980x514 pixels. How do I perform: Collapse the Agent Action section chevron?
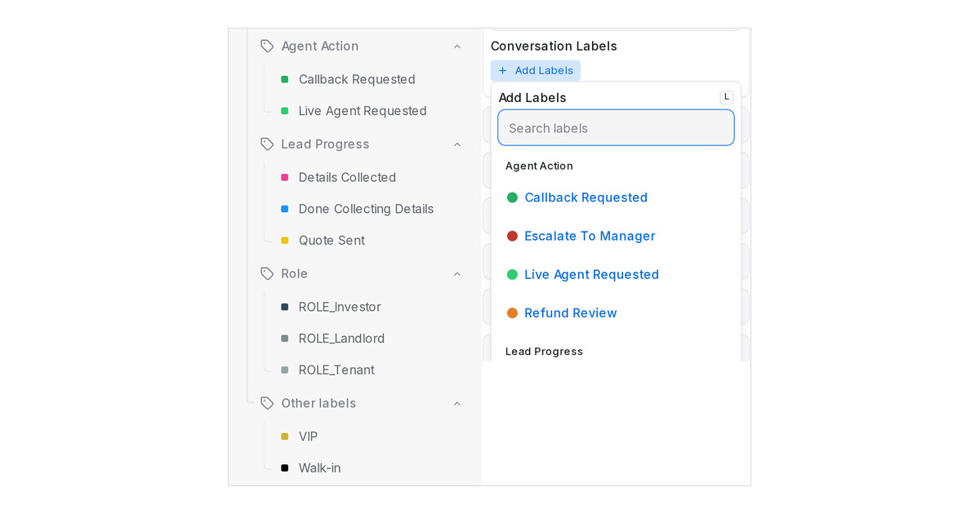point(457,47)
